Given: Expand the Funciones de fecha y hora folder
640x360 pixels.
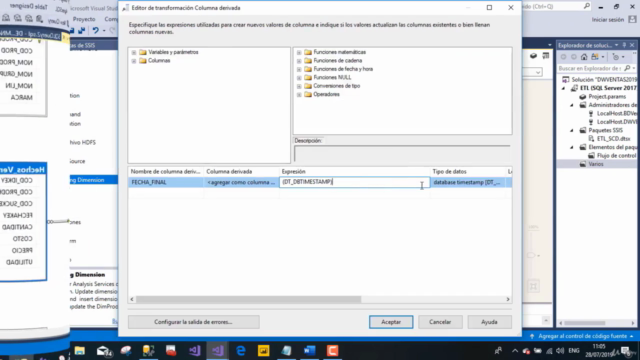Looking at the screenshot, I should pyautogui.click(x=299, y=69).
